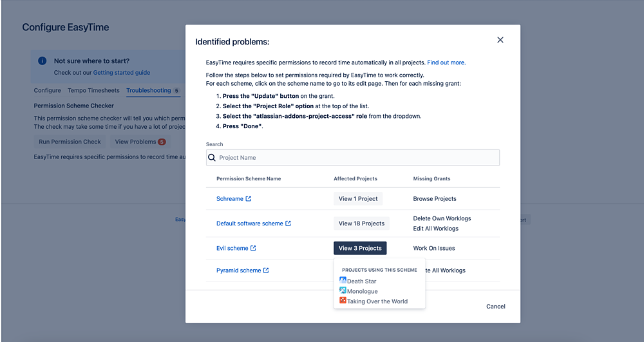Open the Tempo Timesheets tab
Image resolution: width=644 pixels, height=342 pixels.
click(x=93, y=91)
